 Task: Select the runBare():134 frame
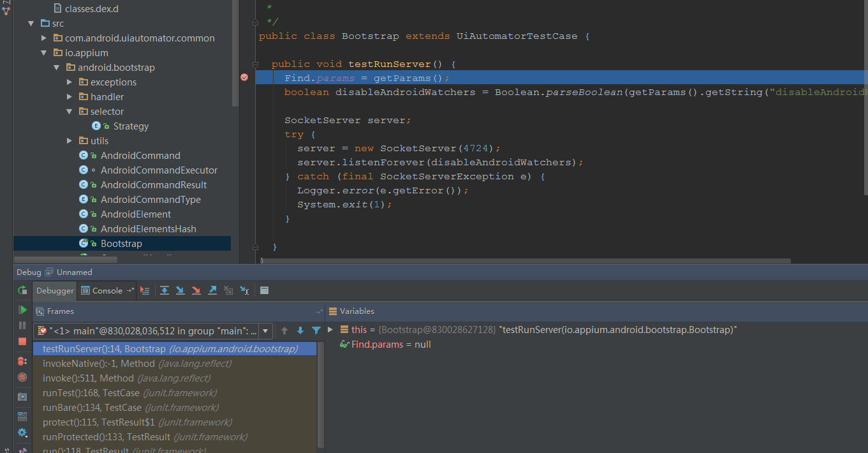point(175,408)
